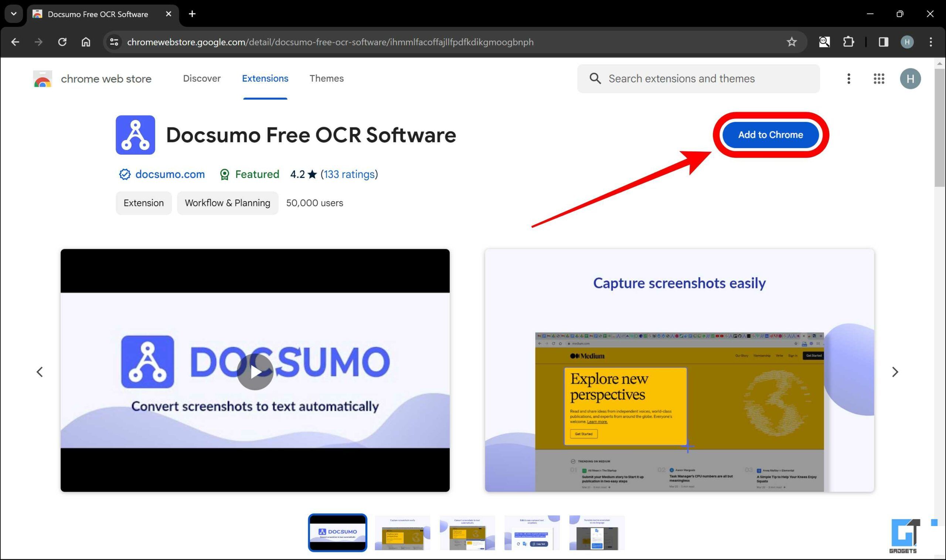Screen dimensions: 946x560
Task: Click the next arrow to advance screenshots
Action: (894, 371)
